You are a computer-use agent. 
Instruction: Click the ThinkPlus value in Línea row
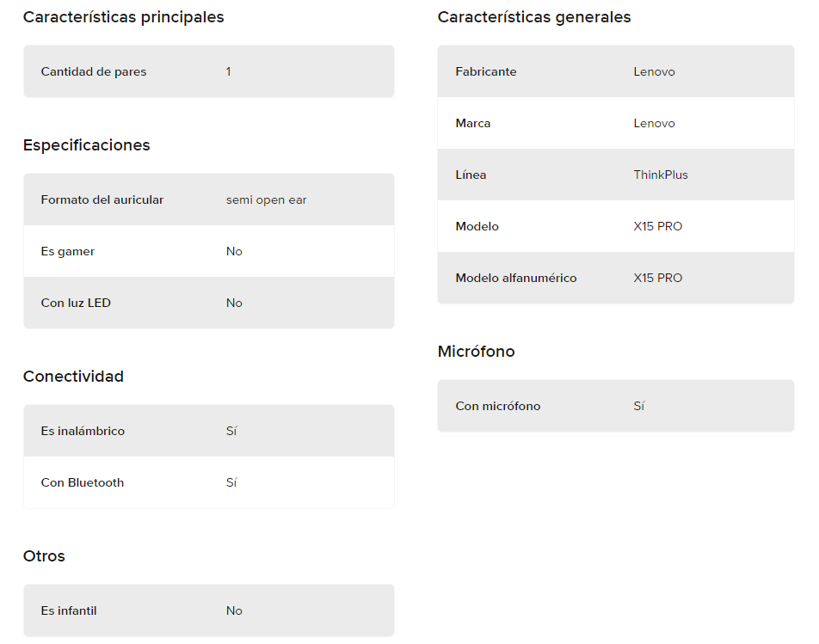661,175
